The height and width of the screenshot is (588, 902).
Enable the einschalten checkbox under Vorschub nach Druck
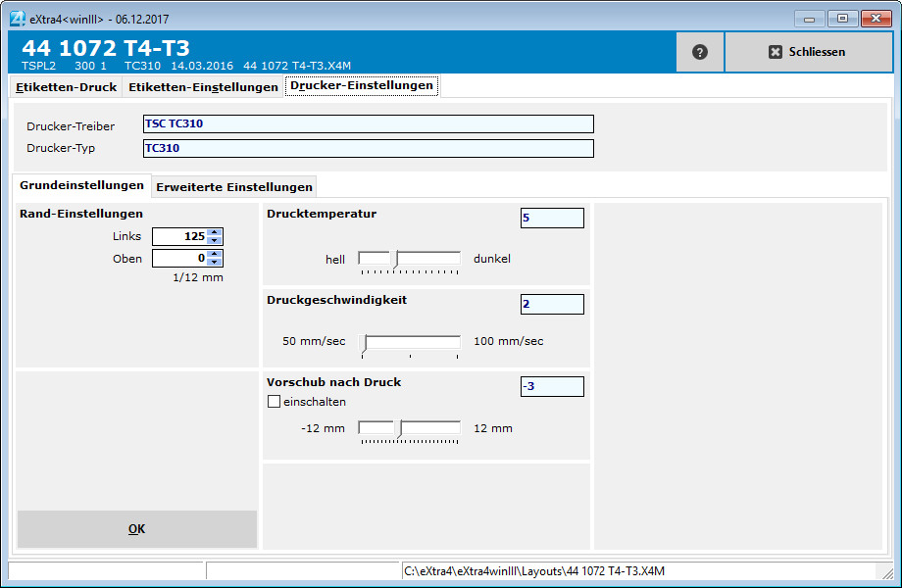tap(272, 401)
